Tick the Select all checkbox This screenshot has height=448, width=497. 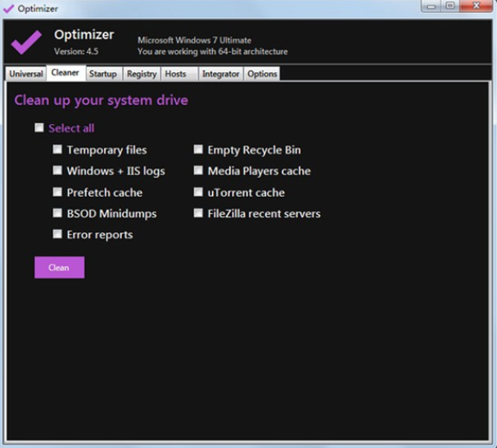[x=39, y=127]
